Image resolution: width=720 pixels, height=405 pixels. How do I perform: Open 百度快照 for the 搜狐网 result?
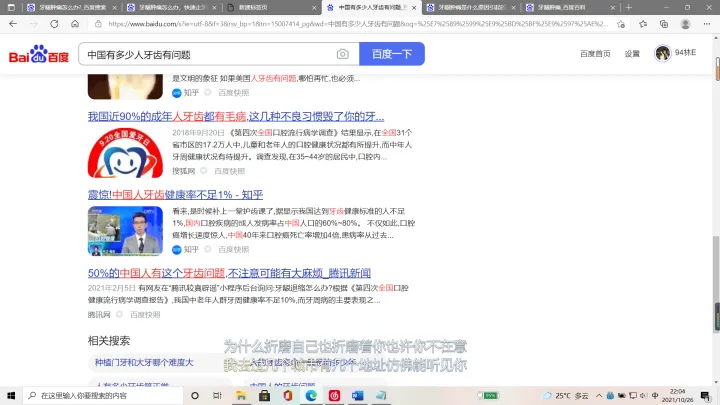point(230,171)
